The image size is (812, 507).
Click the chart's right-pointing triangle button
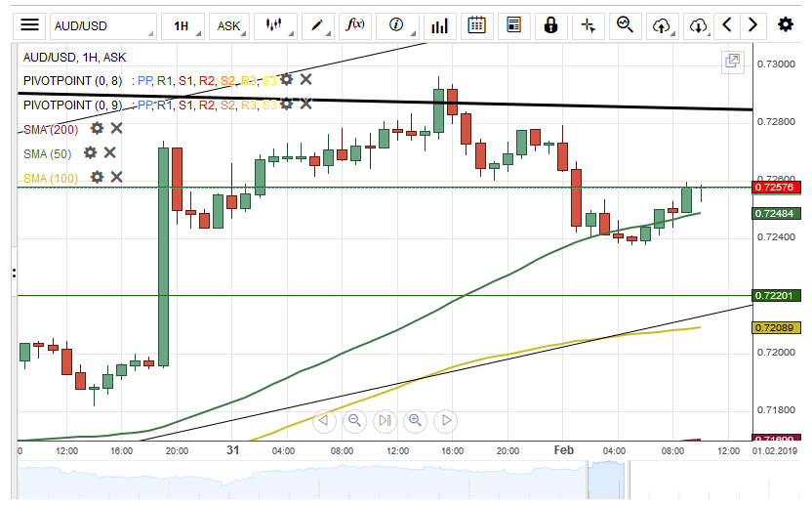pyautogui.click(x=446, y=420)
